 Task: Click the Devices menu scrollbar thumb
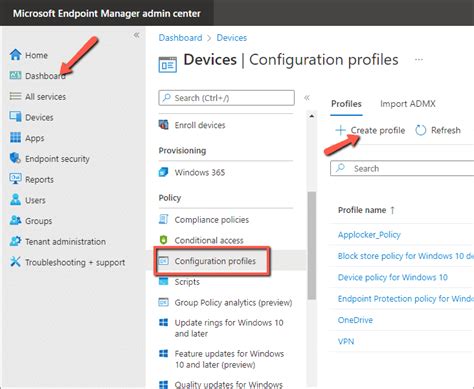pos(312,246)
